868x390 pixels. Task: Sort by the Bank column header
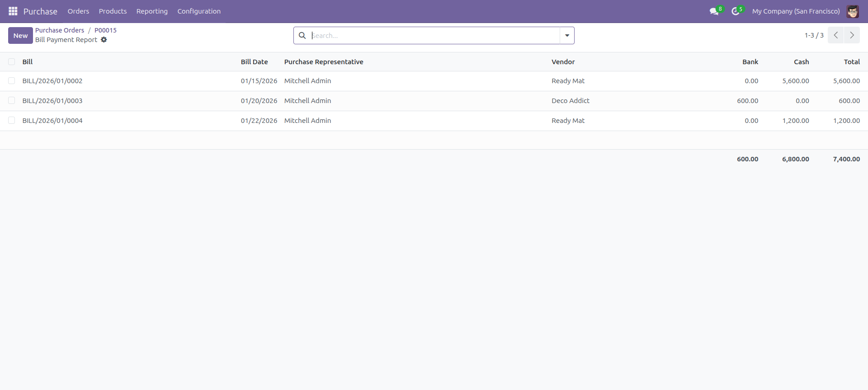pos(750,62)
